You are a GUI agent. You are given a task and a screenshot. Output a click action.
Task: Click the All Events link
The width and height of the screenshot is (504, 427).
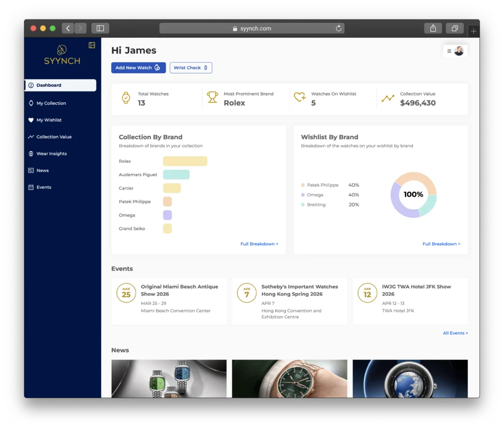pyautogui.click(x=455, y=333)
